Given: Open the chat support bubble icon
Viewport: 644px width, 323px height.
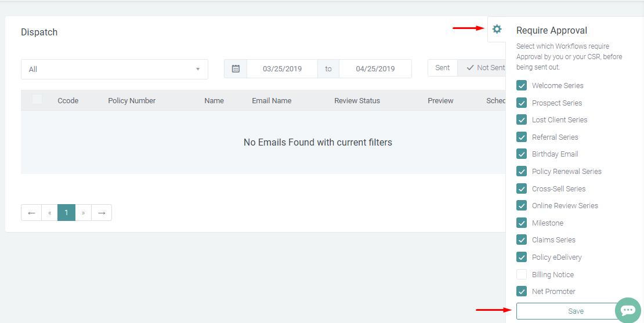Looking at the screenshot, I should [628, 310].
